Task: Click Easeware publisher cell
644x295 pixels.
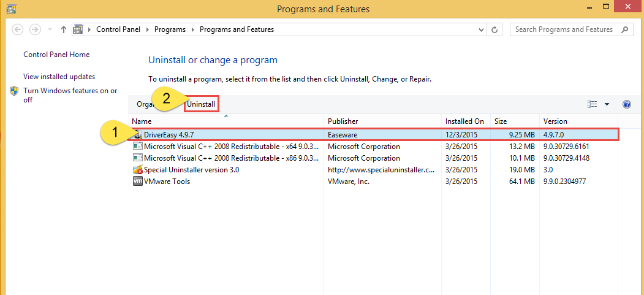Action: click(x=342, y=134)
